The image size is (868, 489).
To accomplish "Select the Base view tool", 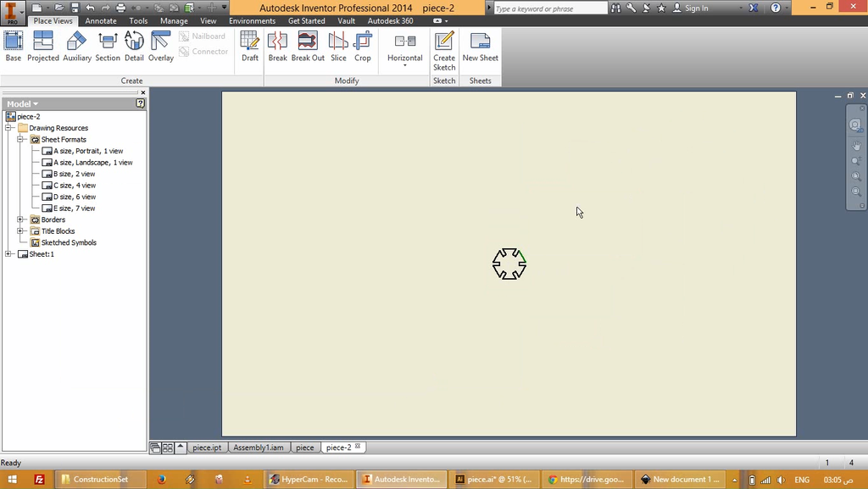I will tap(14, 46).
